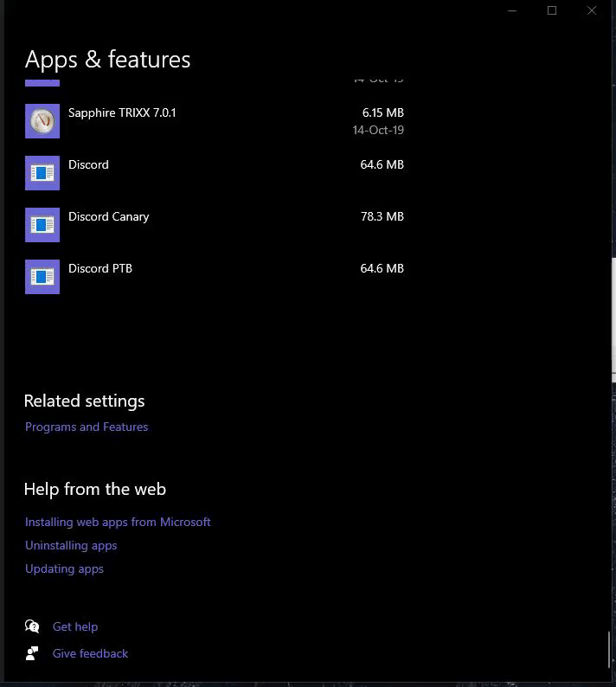Click the Sapphire TRIXX app icon
This screenshot has width=616, height=687.
click(42, 121)
